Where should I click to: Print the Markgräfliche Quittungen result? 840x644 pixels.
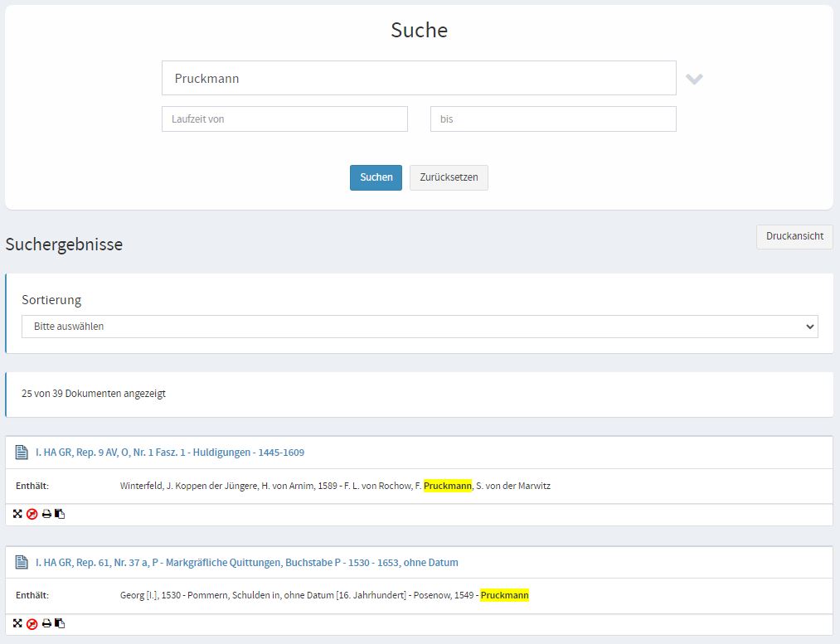click(46, 623)
